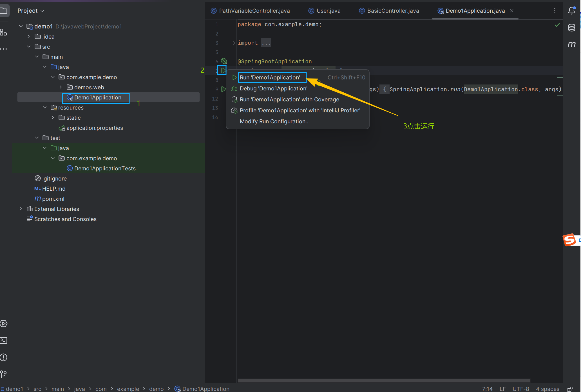Open the Maven tool window
This screenshot has width=581, height=392.
(571, 44)
